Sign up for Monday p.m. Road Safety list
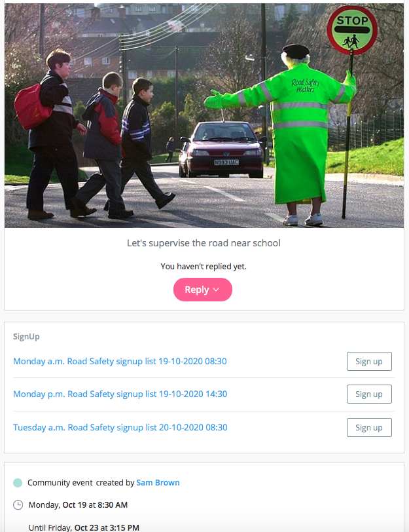 pos(369,394)
